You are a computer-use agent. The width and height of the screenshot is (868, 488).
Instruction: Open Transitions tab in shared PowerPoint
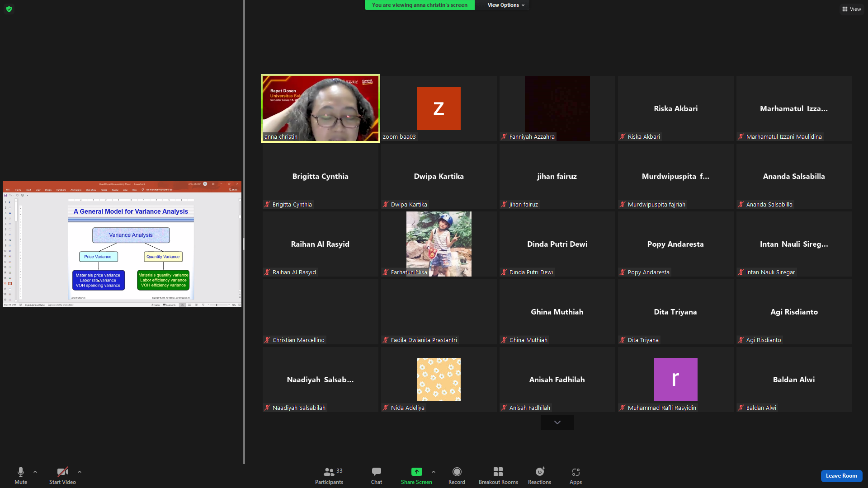pyautogui.click(x=61, y=190)
